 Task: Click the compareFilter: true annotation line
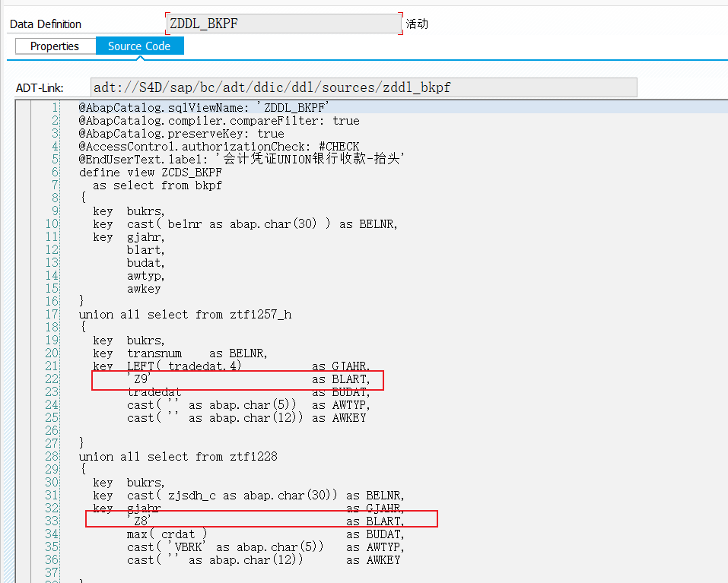(x=218, y=121)
